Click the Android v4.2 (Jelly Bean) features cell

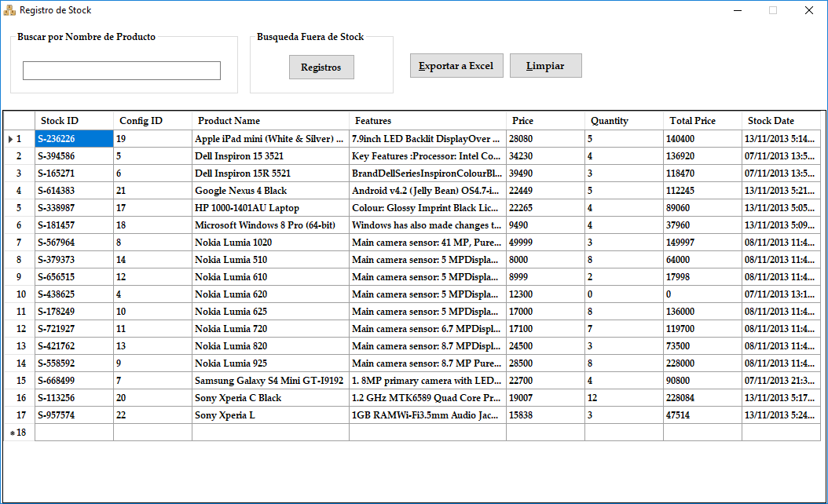click(427, 191)
